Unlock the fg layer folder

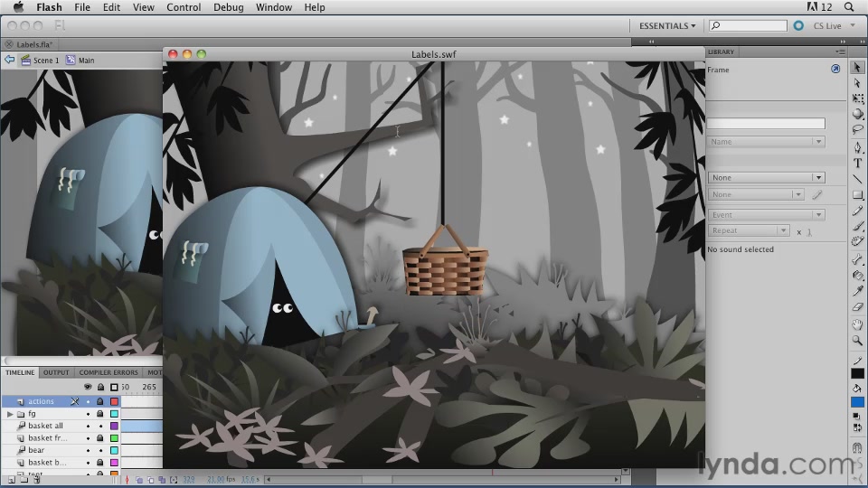[100, 413]
